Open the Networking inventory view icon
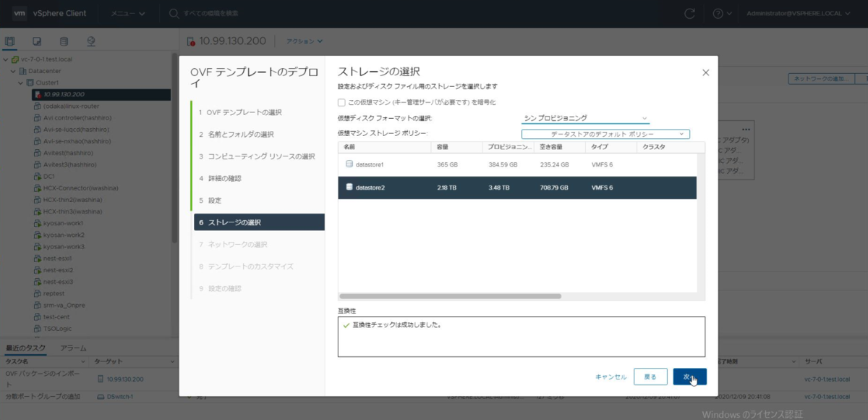 point(91,41)
